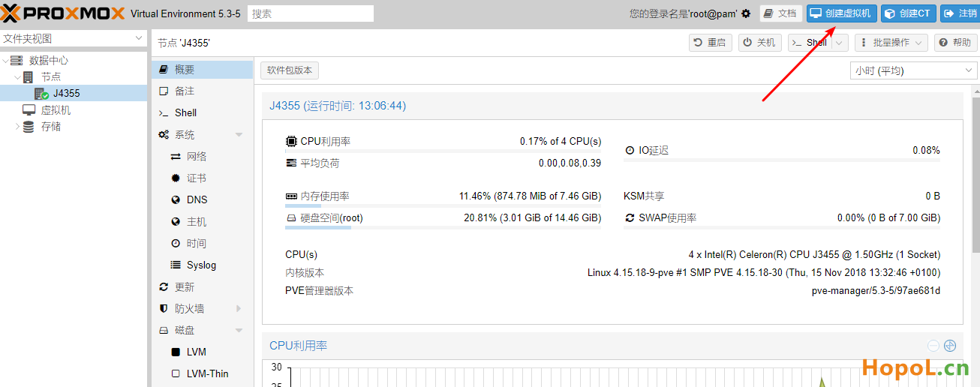Click the 内核版本 Linux value
The width and height of the screenshot is (980, 387).
point(764,273)
